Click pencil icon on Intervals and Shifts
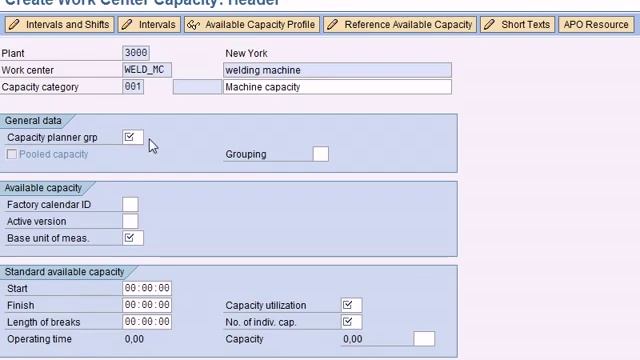The height and width of the screenshot is (360, 640). click(14, 24)
